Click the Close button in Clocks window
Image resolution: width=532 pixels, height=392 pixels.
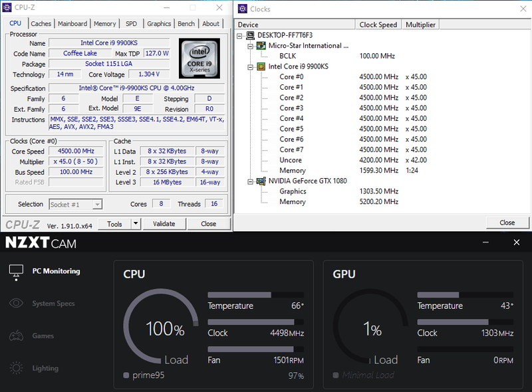tap(507, 223)
